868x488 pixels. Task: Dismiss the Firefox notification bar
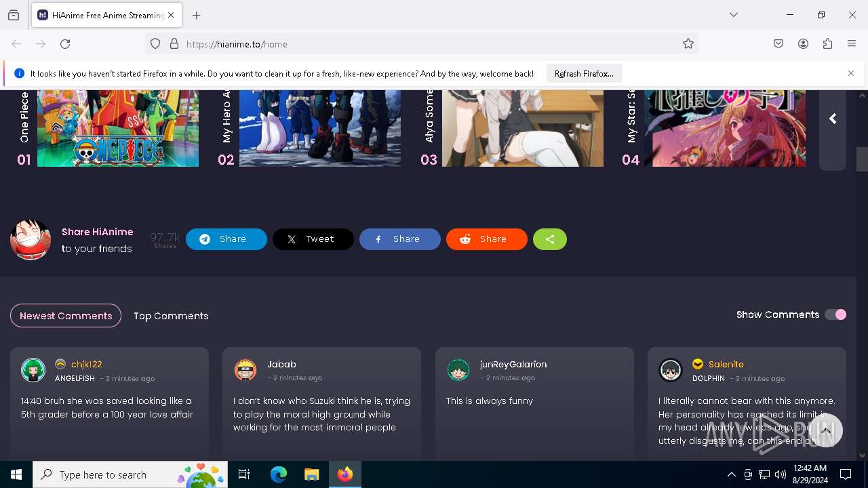click(x=851, y=73)
